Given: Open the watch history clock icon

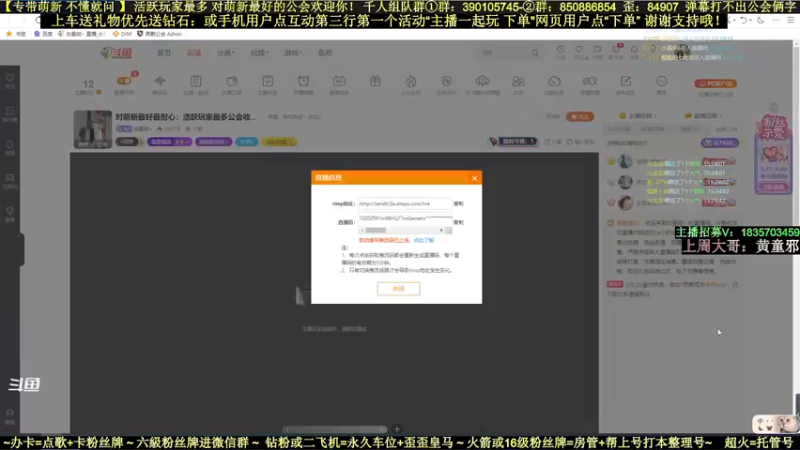Looking at the screenshot, I should 560,50.
